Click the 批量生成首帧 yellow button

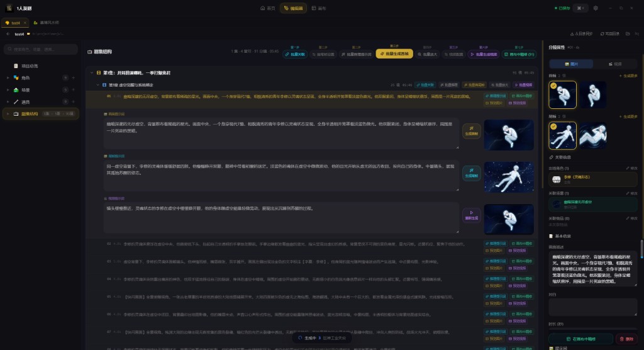394,54
